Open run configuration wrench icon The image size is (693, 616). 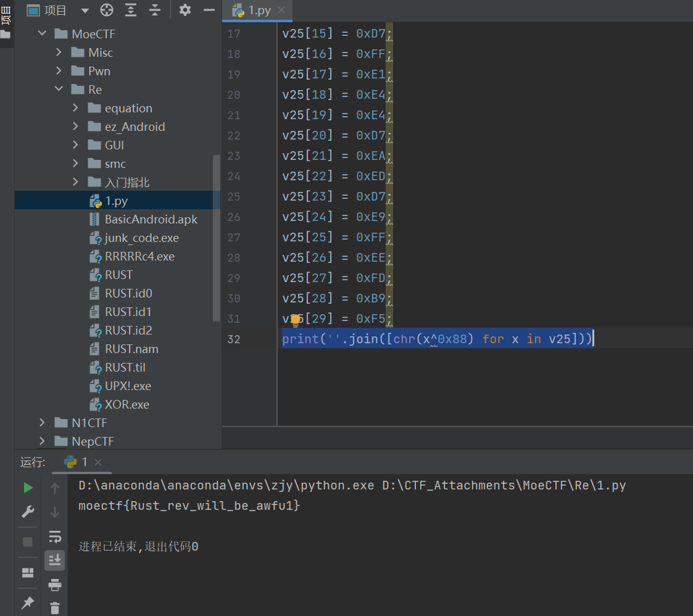coord(28,512)
